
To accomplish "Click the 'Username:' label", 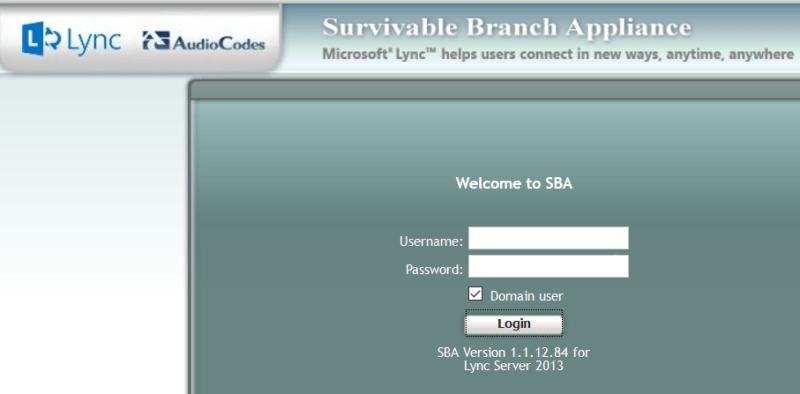I will [431, 241].
